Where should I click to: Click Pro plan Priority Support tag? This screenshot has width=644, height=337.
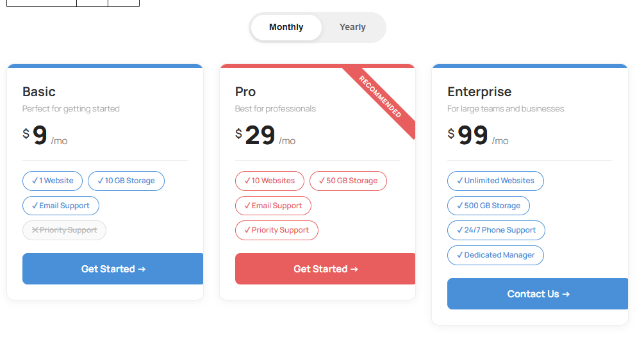tap(276, 231)
